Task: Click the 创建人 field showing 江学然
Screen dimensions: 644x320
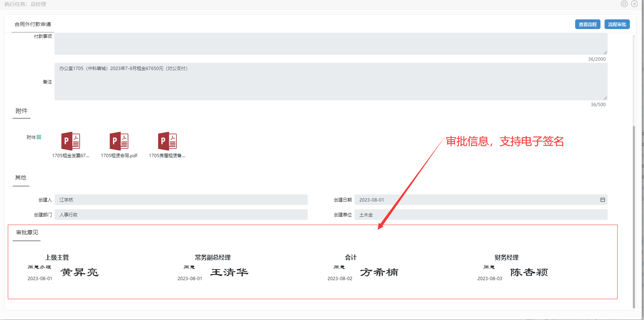Action: (181, 200)
